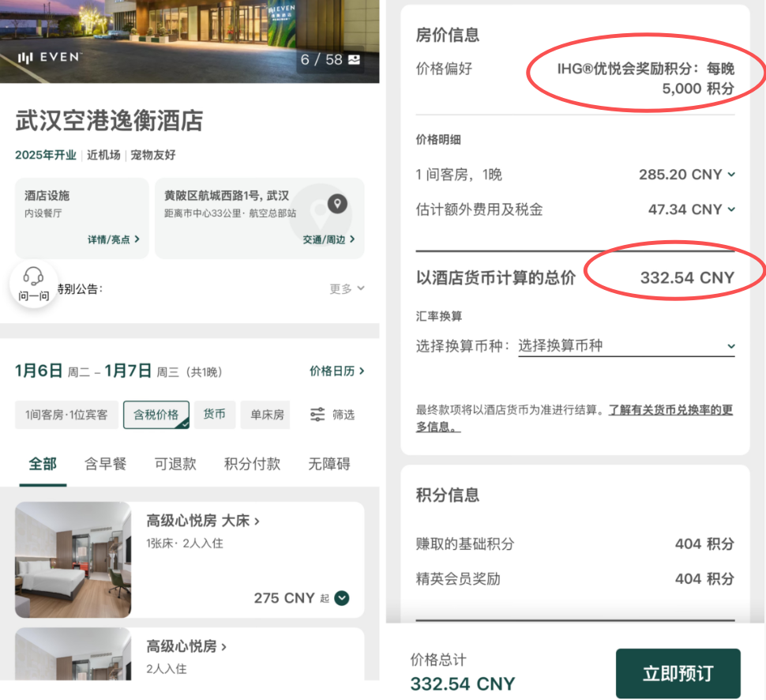Switch to the 可退款 tab
This screenshot has width=766, height=700.
pyautogui.click(x=175, y=464)
